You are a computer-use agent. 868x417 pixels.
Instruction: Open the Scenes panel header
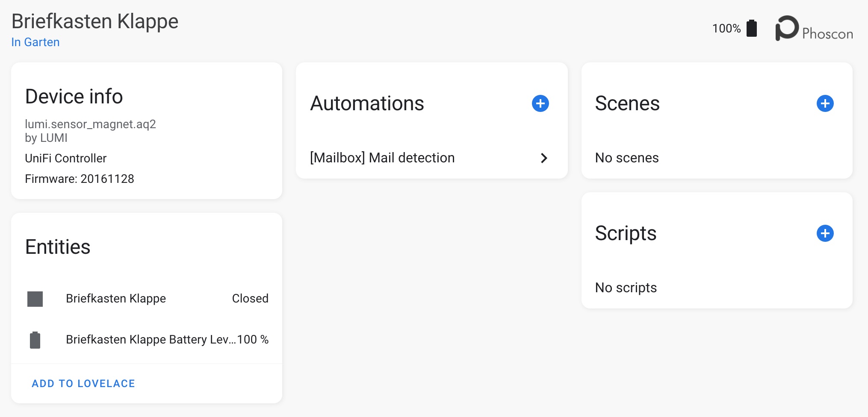click(x=628, y=103)
